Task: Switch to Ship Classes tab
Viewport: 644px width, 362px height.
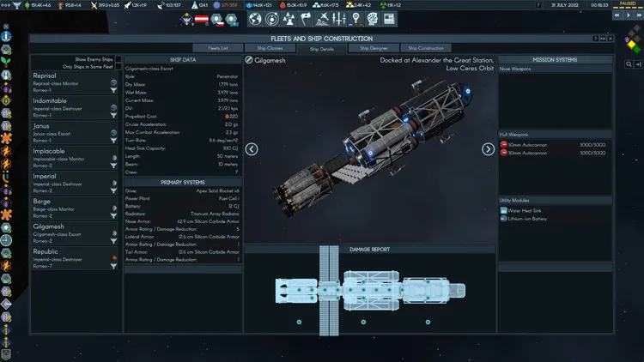Action: click(x=270, y=48)
